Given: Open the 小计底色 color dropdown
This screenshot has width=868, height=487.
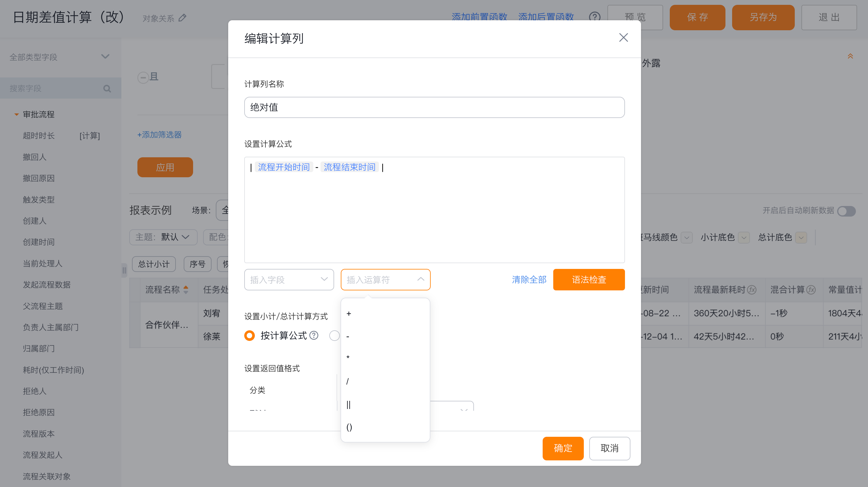Looking at the screenshot, I should tap(744, 237).
